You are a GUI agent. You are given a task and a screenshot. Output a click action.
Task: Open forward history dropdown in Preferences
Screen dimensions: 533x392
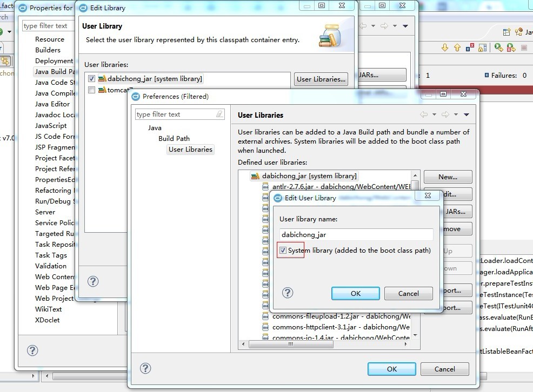click(456, 114)
